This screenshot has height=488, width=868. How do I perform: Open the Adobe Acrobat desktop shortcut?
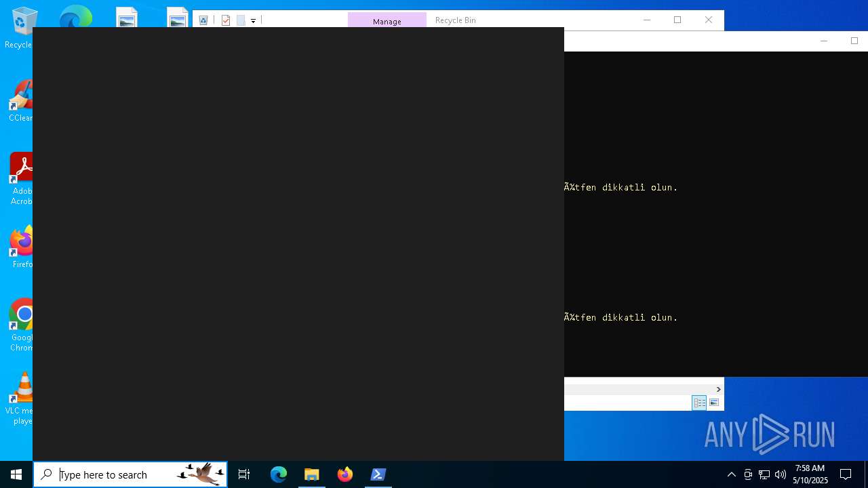click(22, 178)
